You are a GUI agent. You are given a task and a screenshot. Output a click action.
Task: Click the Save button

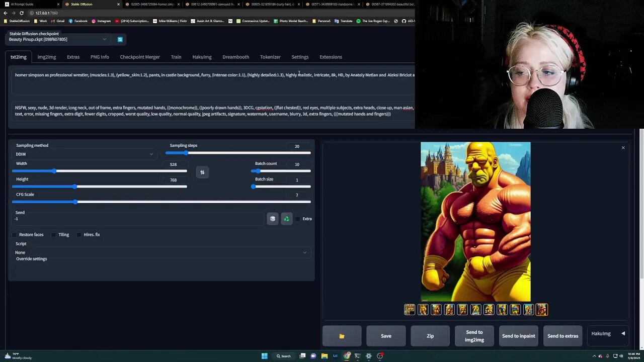point(386,336)
